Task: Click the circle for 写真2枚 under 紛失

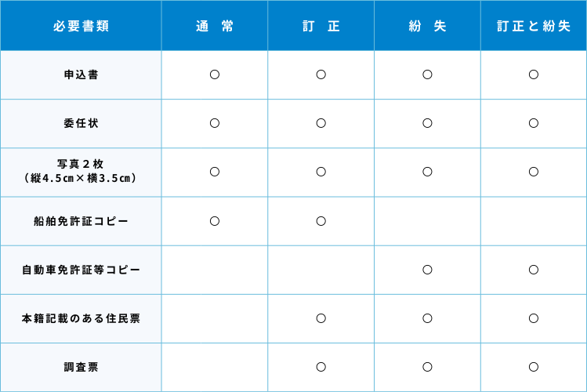Action: pyautogui.click(x=427, y=172)
